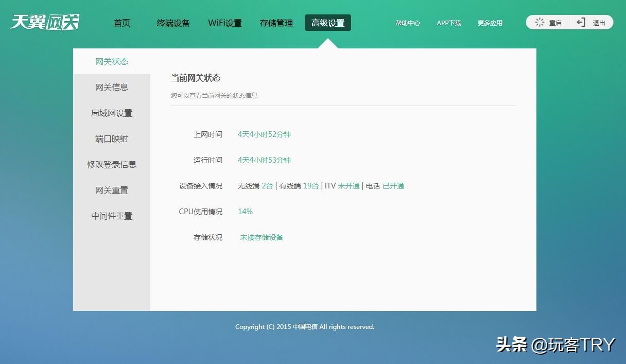Image resolution: width=626 pixels, height=364 pixels.
Task: Open the WiFi设置 tab
Action: coord(225,23)
